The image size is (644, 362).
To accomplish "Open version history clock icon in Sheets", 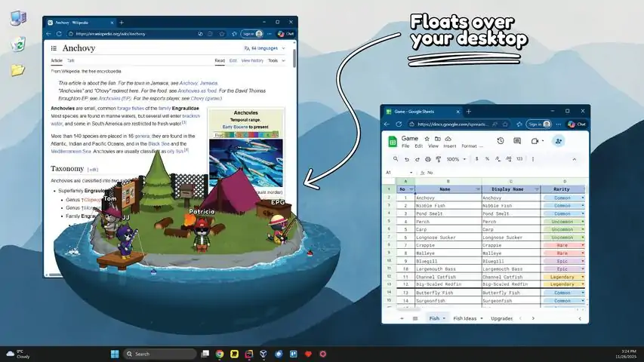I will [x=500, y=140].
